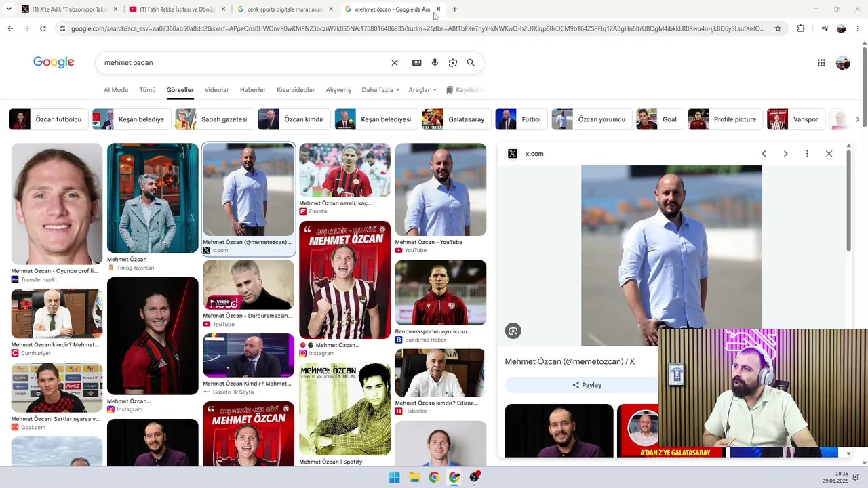Open the Chrome three-dot menu

click(x=859, y=28)
